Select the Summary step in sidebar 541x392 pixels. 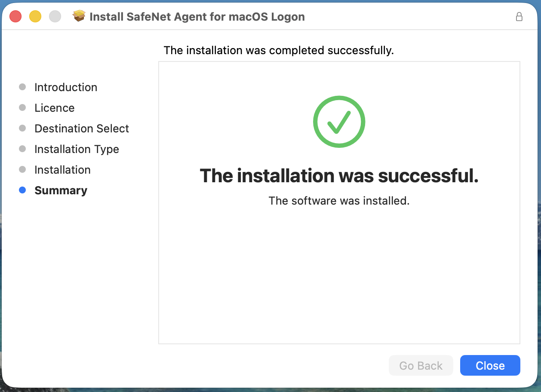(x=61, y=190)
